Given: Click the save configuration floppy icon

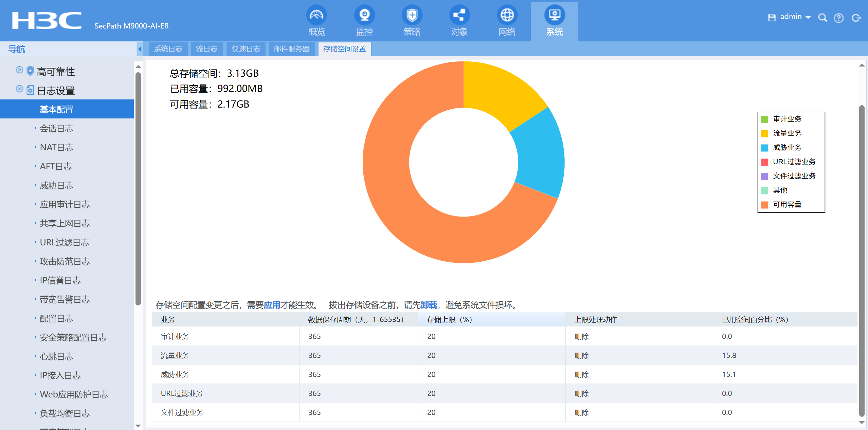Looking at the screenshot, I should (772, 17).
